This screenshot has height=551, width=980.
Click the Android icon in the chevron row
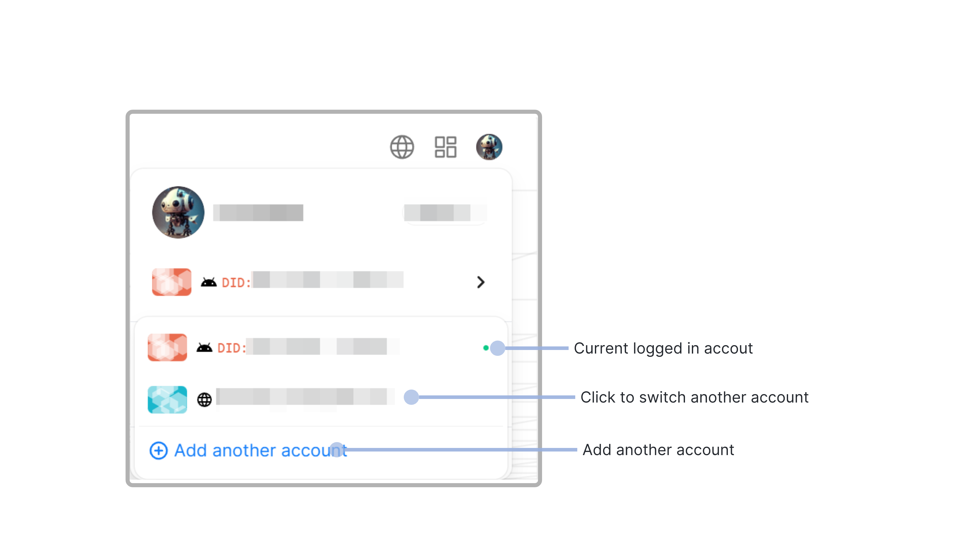point(209,282)
